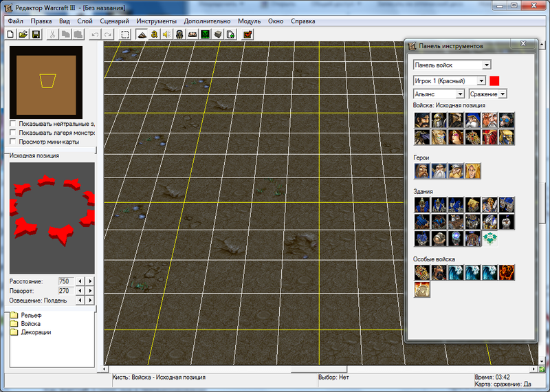Open the Campaign editor
The image size is (550, 392).
[192, 34]
